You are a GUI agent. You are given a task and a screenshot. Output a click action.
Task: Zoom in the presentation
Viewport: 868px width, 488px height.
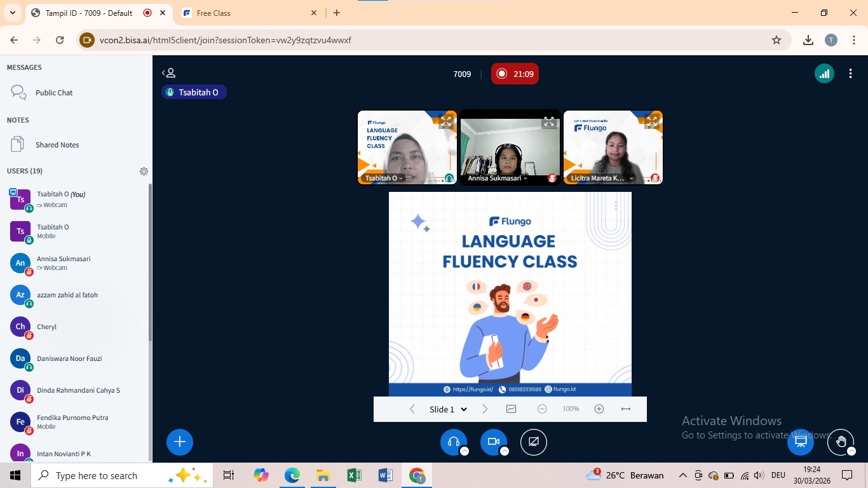tap(599, 409)
